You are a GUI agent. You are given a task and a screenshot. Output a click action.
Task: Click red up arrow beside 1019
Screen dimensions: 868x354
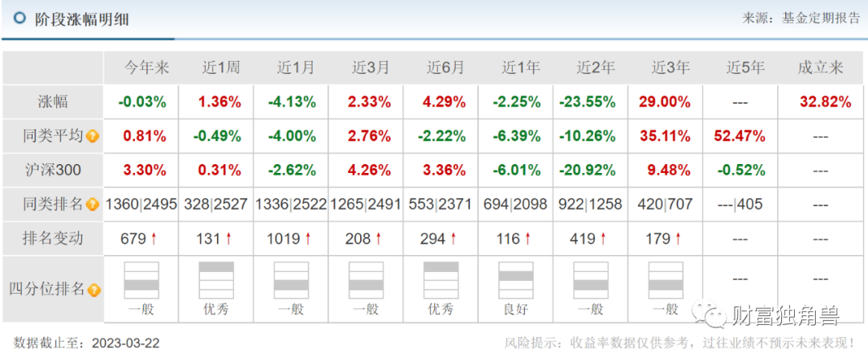coord(307,239)
